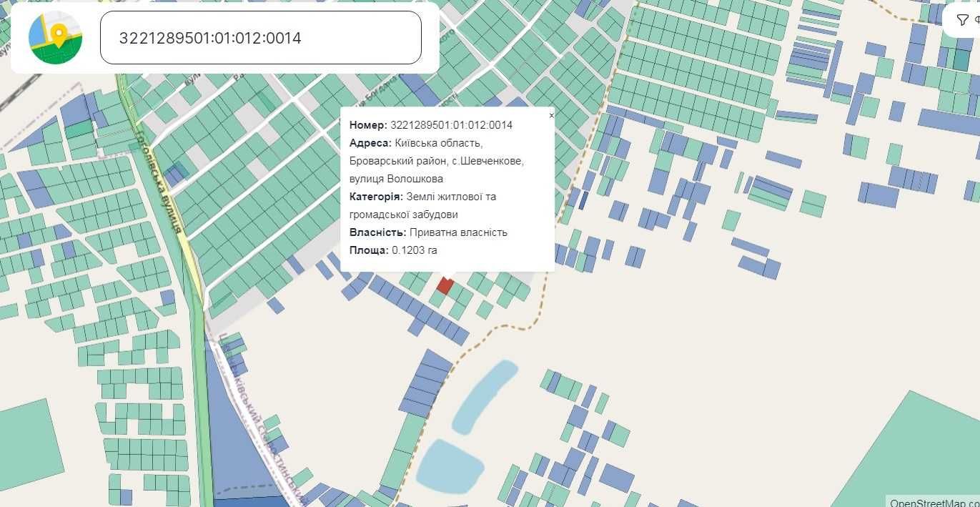Open the filter funnel button
The width and height of the screenshot is (980, 507).
pos(962,19)
